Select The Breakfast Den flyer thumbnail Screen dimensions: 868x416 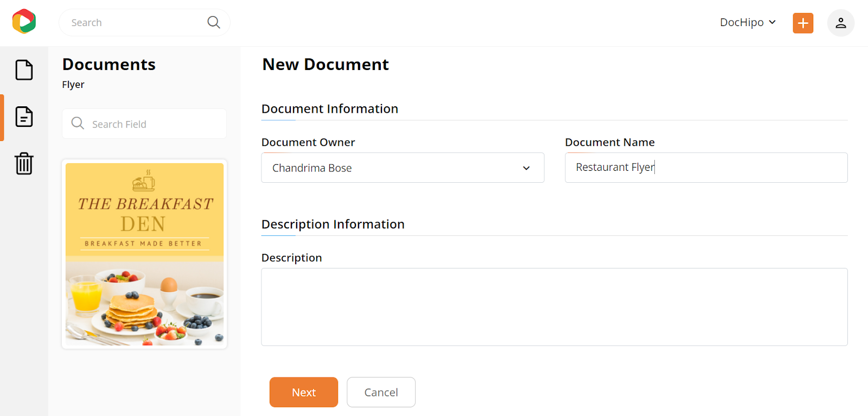pyautogui.click(x=144, y=254)
